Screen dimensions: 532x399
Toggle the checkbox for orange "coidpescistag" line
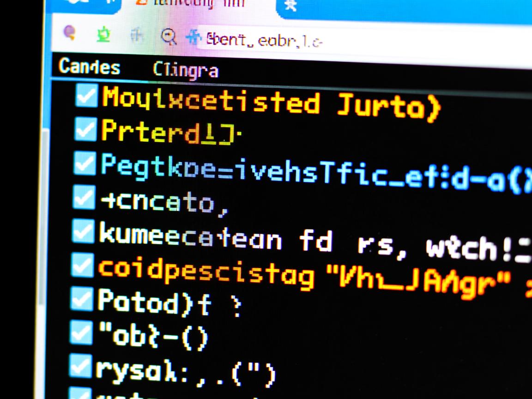click(83, 266)
